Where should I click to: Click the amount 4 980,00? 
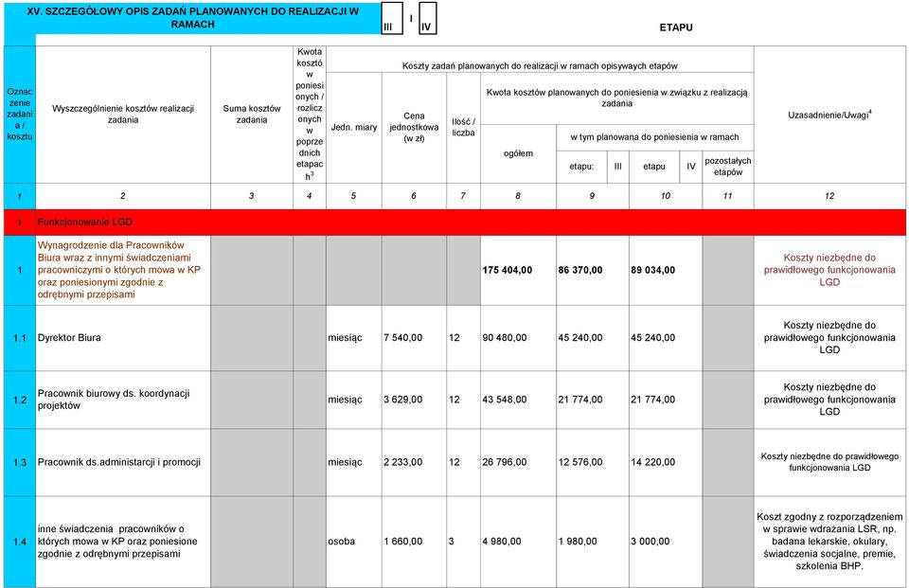pos(502,541)
